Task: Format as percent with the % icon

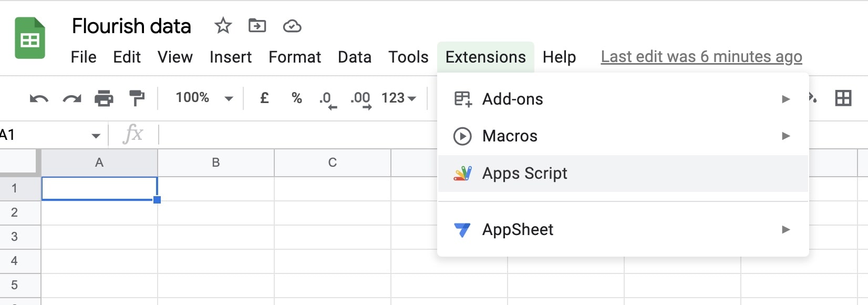Action: pos(297,98)
